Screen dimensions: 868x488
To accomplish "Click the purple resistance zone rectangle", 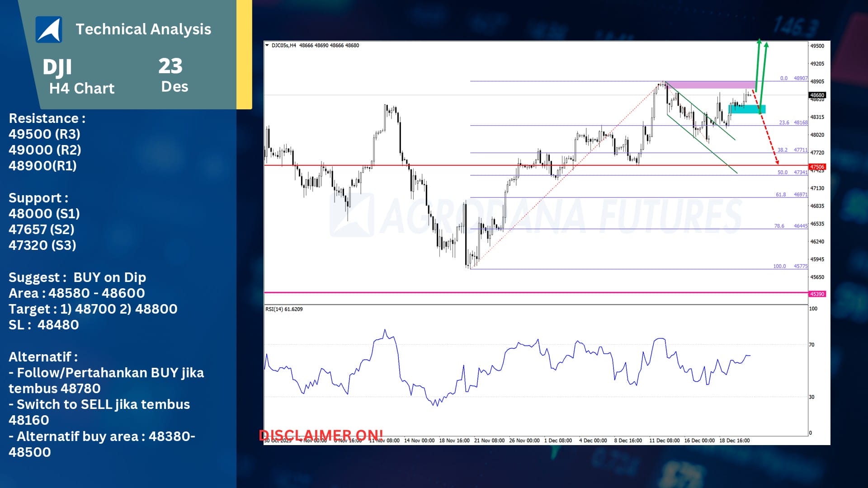I will (x=711, y=84).
